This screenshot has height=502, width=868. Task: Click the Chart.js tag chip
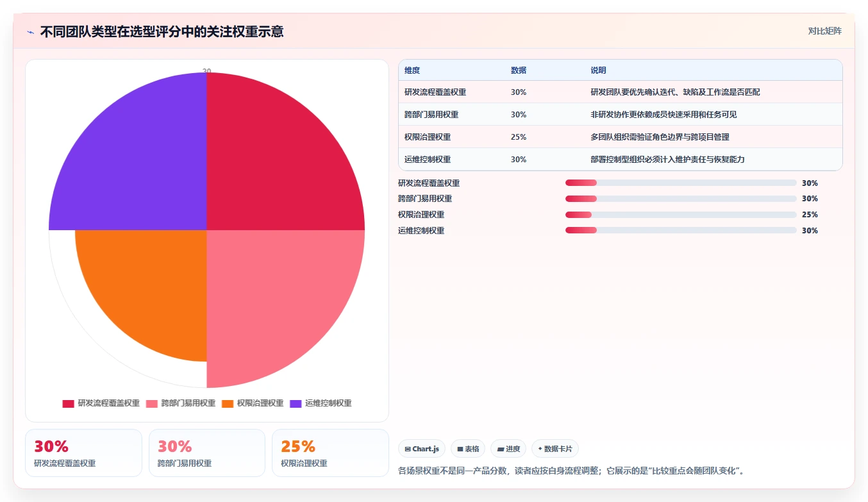pyautogui.click(x=422, y=449)
